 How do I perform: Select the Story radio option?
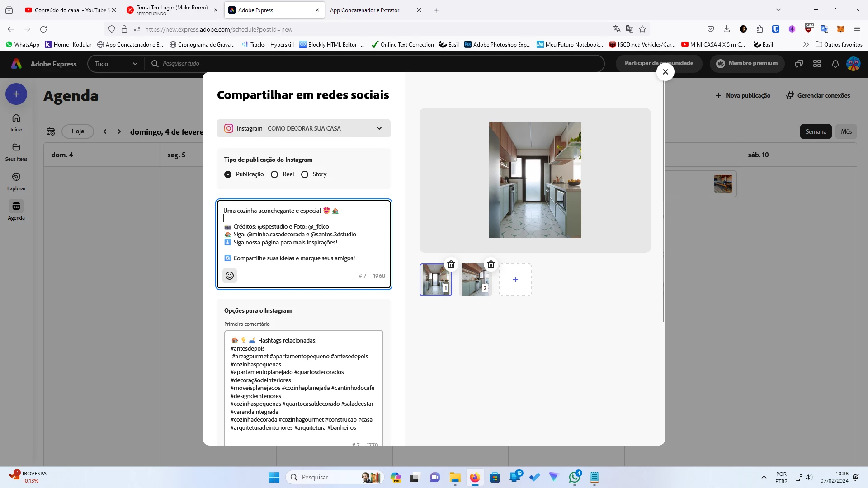coord(305,174)
